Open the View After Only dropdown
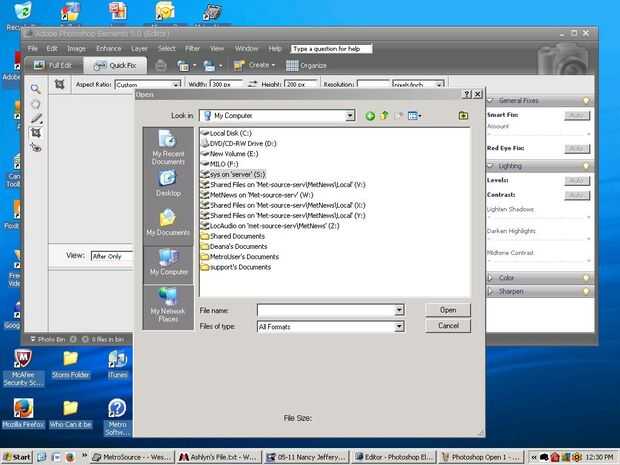620x465 pixels. (x=112, y=256)
